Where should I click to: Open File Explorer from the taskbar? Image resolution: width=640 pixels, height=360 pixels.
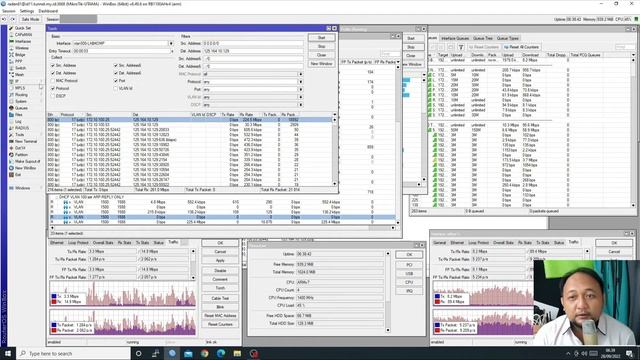(x=237, y=353)
